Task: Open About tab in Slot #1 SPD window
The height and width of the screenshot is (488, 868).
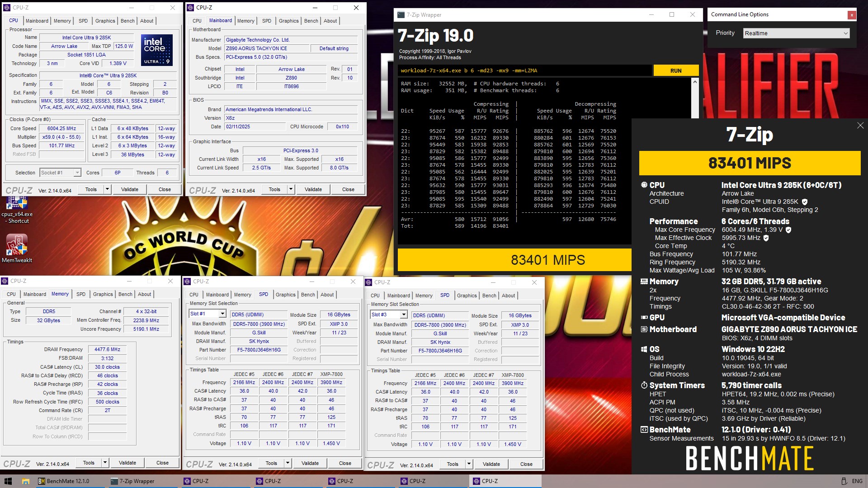Action: 327,295
